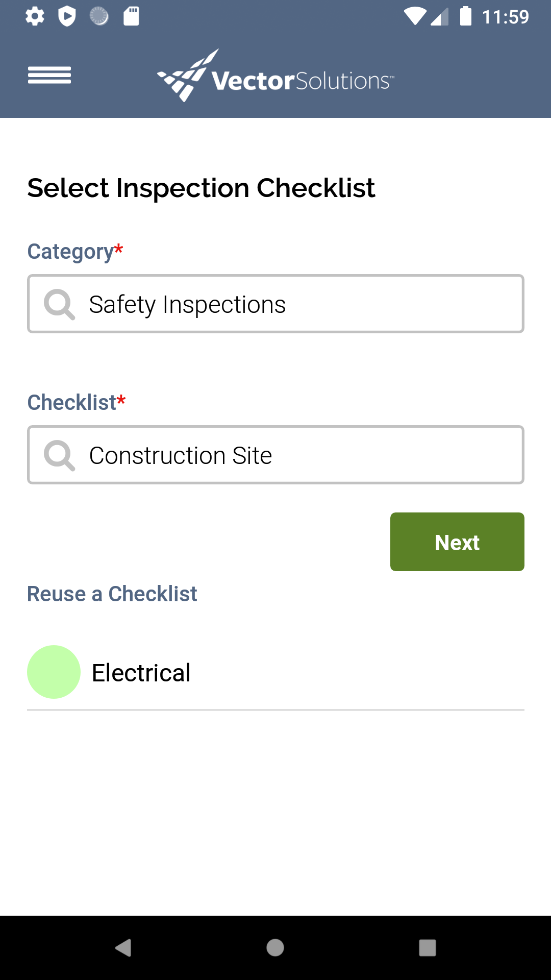Tap the Vector Solutions logo
Screen dimensions: 551x980
(275, 76)
